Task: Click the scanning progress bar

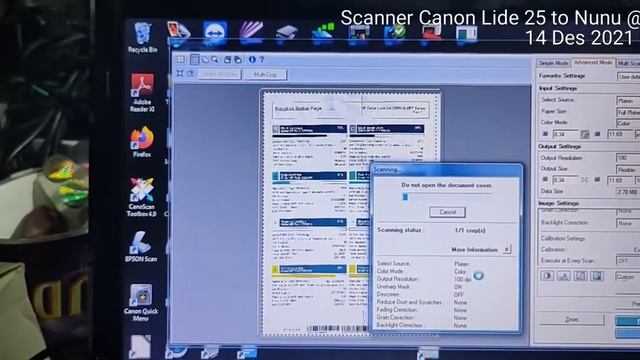Action: tap(447, 197)
